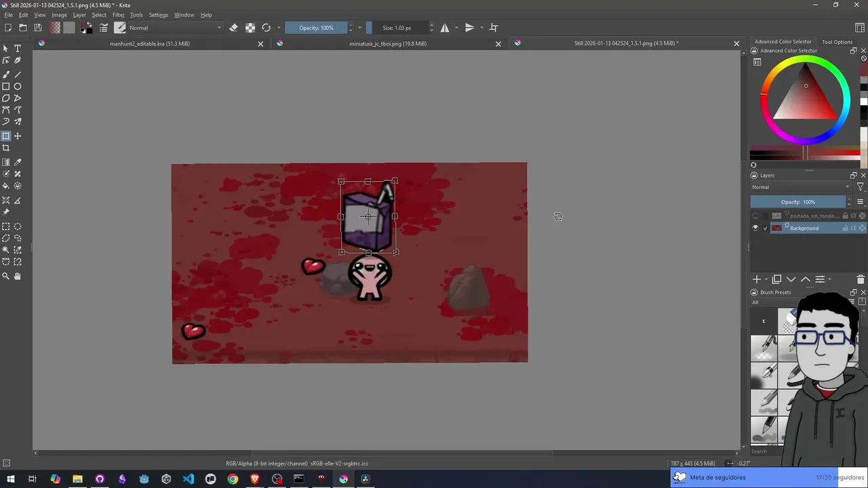The image size is (868, 488).
Task: Click the layer Opacity 100% slider
Action: coord(798,202)
